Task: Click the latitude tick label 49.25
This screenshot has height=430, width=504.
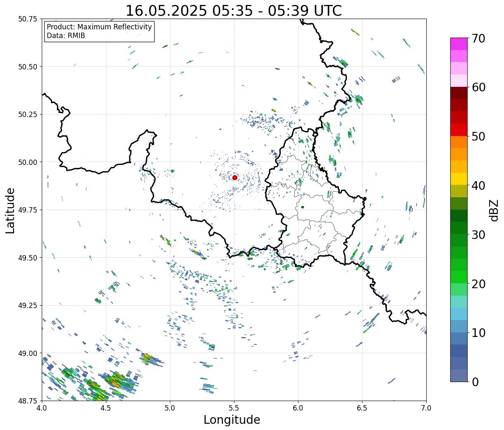Action: point(28,306)
